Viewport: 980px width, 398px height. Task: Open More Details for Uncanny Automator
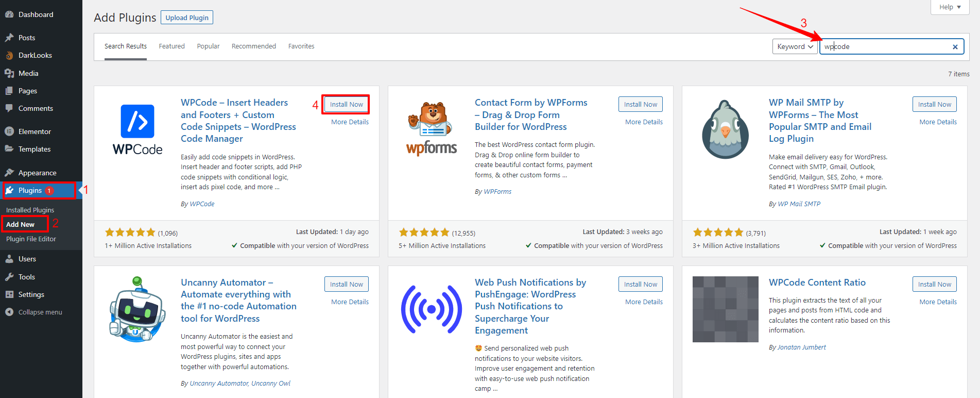350,302
